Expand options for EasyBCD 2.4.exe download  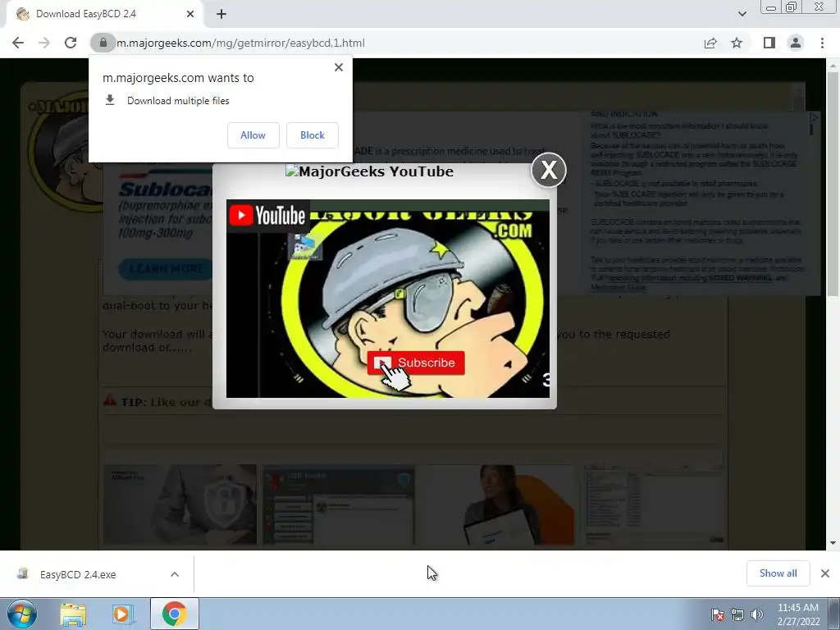point(175,574)
